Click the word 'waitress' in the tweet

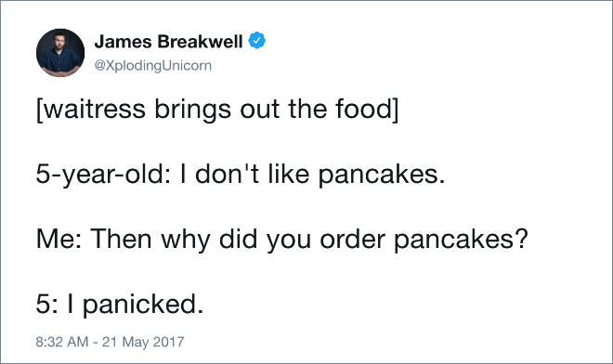click(x=93, y=109)
